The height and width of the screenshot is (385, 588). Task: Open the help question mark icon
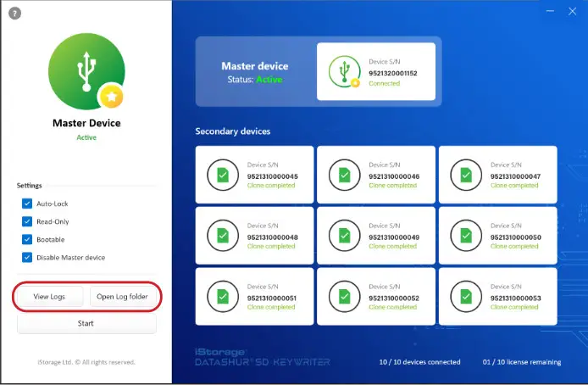[14, 14]
